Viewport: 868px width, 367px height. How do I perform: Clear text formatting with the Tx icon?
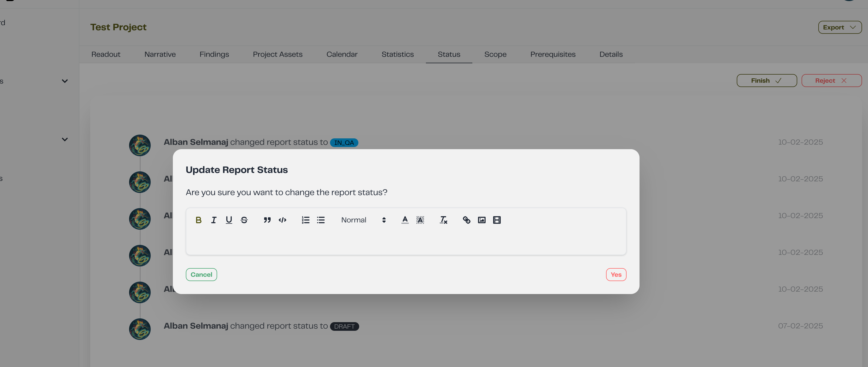pyautogui.click(x=443, y=220)
